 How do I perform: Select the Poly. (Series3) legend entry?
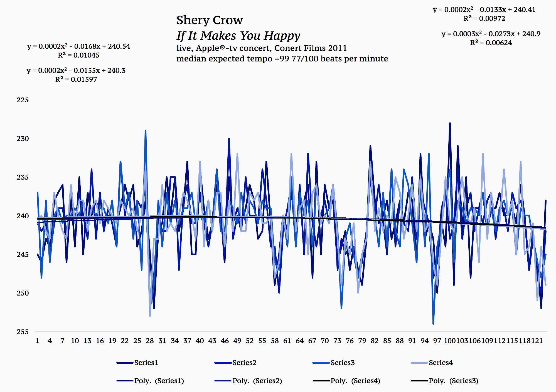coord(453,381)
